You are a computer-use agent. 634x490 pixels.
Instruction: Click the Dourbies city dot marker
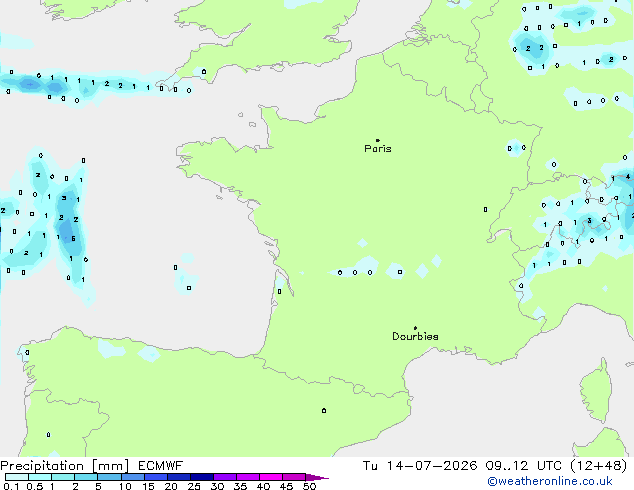[x=415, y=328]
